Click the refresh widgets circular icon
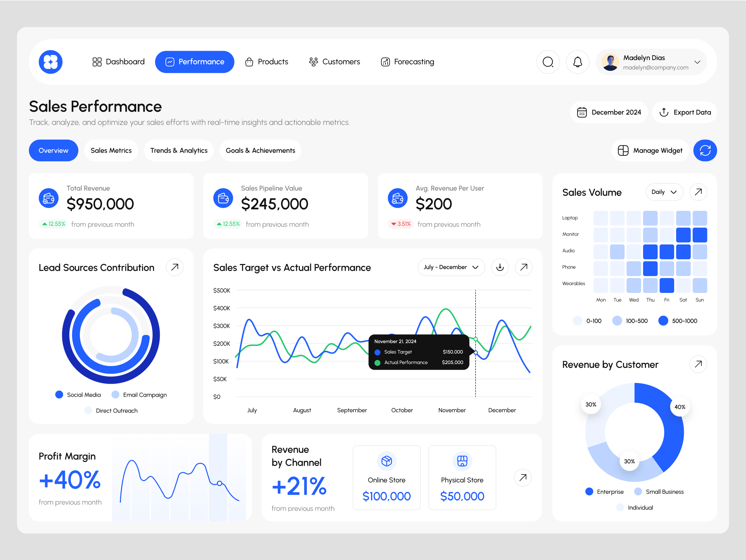Image resolution: width=746 pixels, height=560 pixels. coord(705,150)
